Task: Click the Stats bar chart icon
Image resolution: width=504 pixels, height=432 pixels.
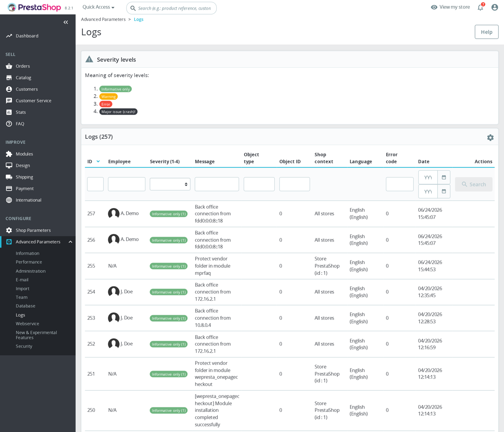Action: 9,112
